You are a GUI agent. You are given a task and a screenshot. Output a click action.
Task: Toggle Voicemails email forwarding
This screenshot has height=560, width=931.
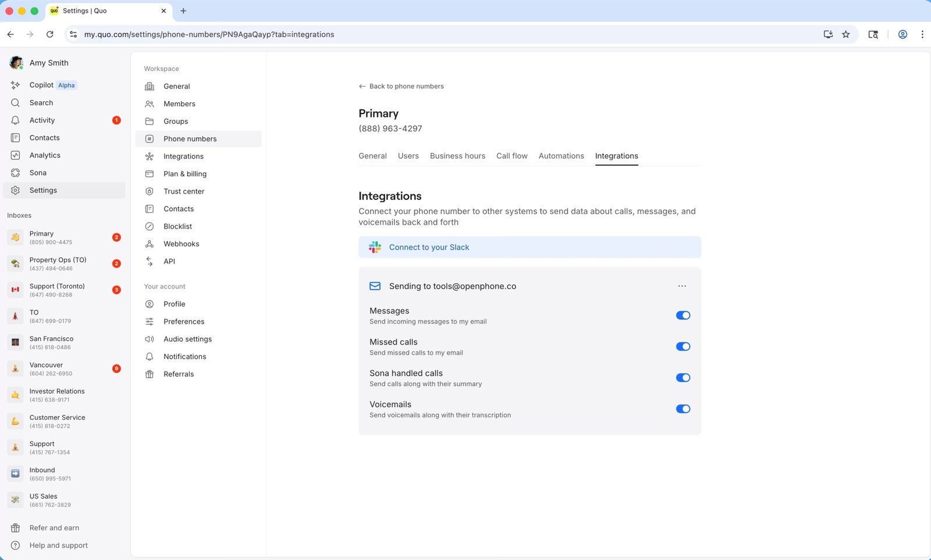coord(683,409)
